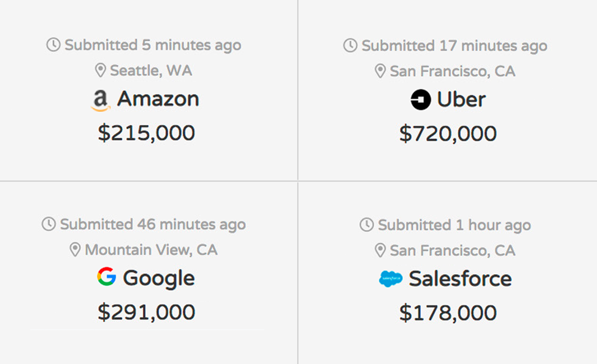The height and width of the screenshot is (364, 597).
Task: Select the $178,000 salary amount
Action: [448, 313]
